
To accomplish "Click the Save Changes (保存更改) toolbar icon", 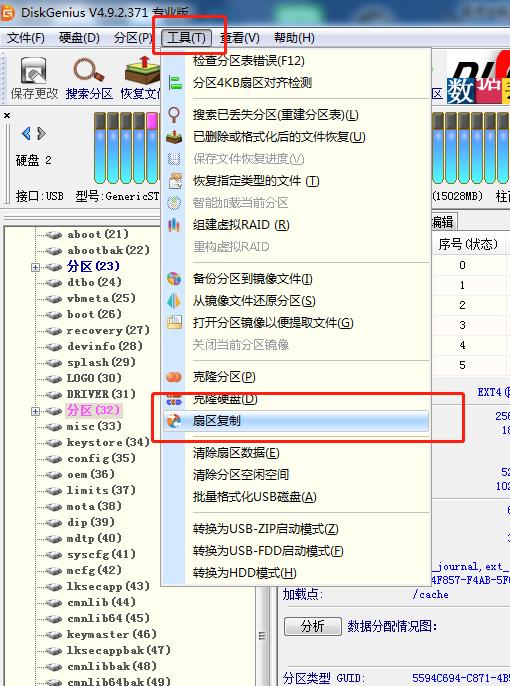I will coord(34,79).
